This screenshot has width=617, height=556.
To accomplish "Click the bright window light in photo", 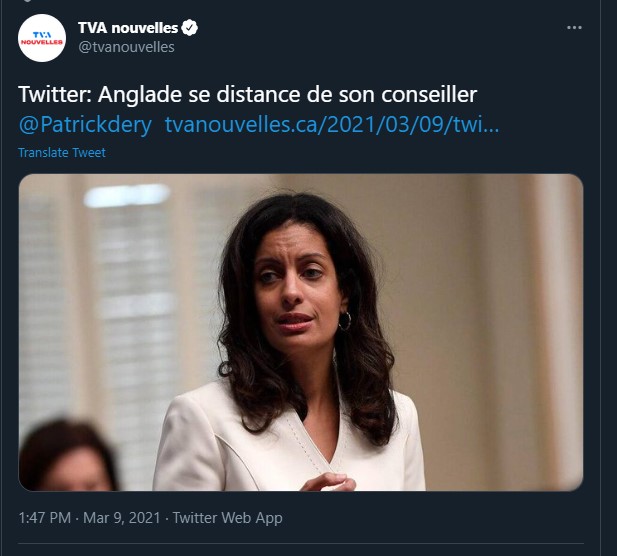I will coord(127,196).
